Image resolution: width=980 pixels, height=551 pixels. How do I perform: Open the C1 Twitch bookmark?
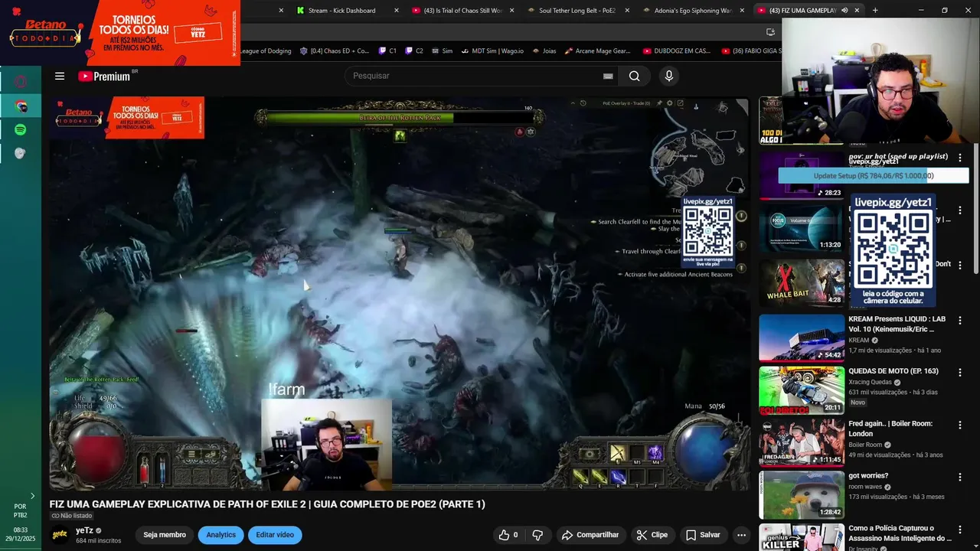point(387,51)
